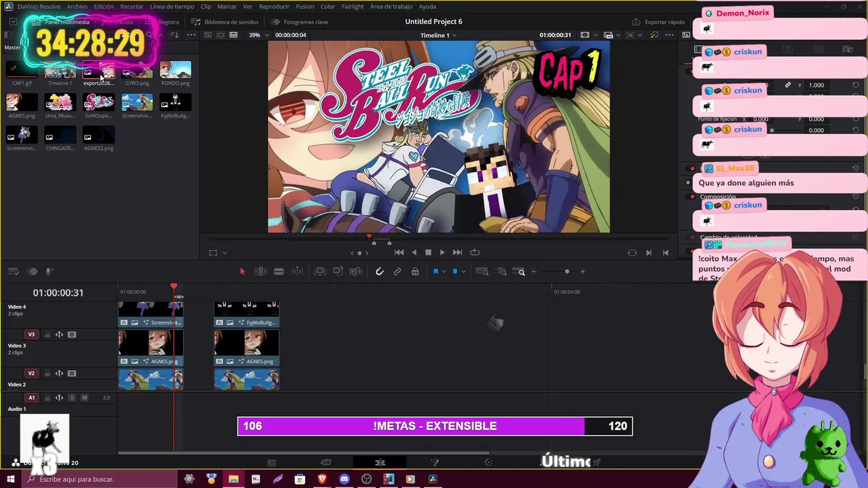Open the Fairlight menu

click(353, 6)
